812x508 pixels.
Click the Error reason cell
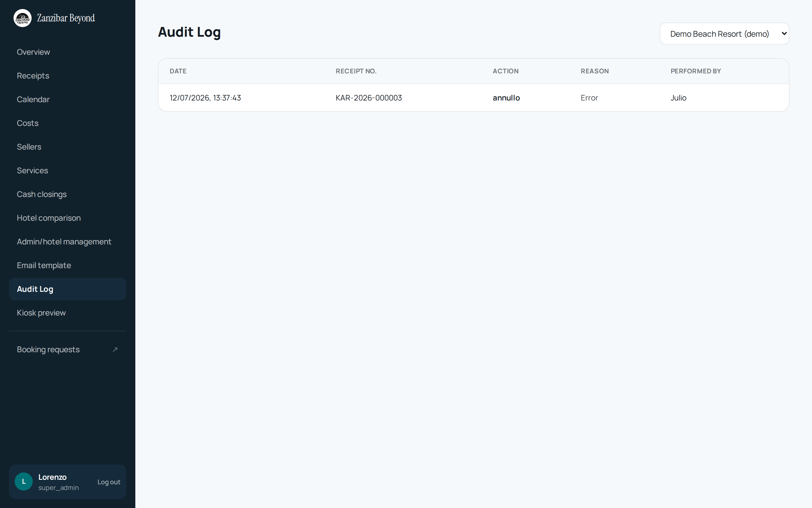(589, 98)
